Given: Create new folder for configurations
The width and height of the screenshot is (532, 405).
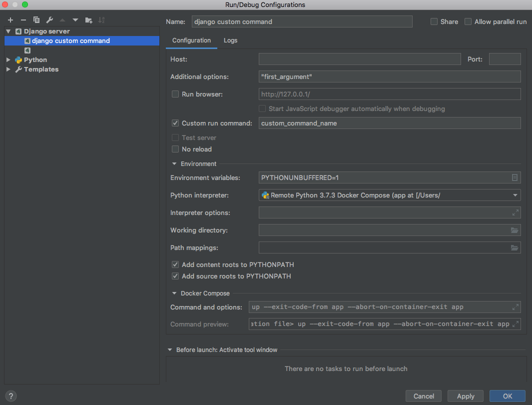Looking at the screenshot, I should [88, 20].
